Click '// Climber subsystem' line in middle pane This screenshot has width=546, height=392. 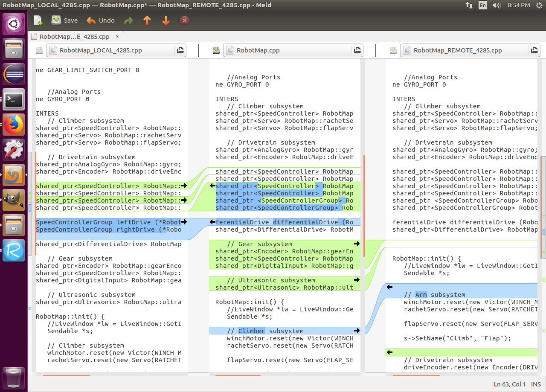coord(265,331)
